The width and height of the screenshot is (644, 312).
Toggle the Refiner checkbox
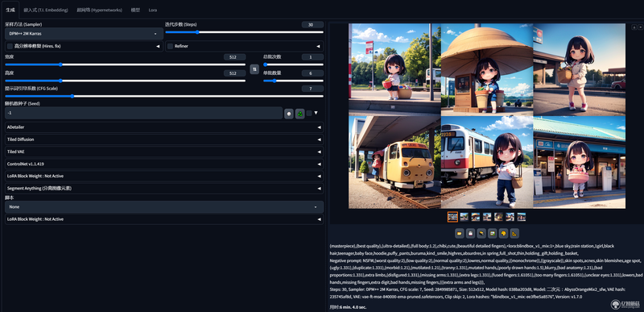point(170,46)
